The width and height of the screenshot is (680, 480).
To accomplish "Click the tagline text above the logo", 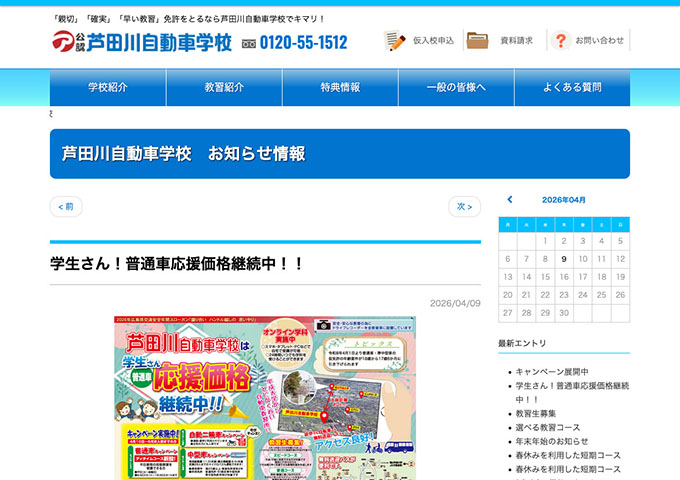I will [x=188, y=19].
